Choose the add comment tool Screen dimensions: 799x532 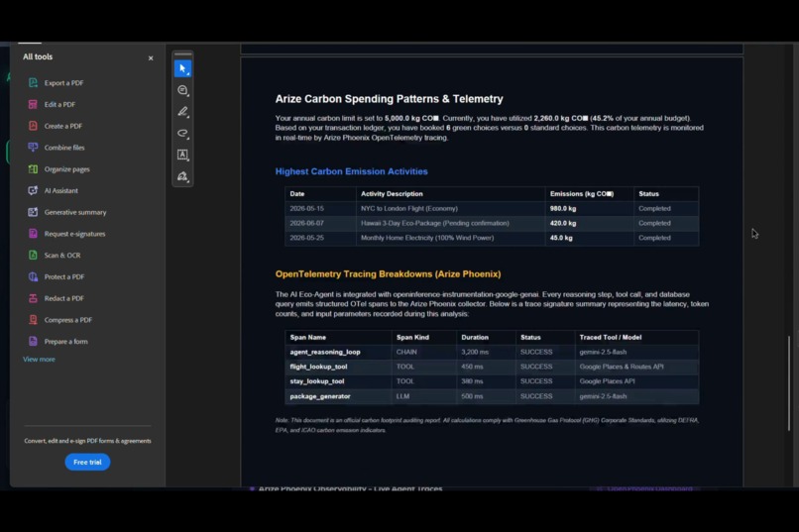pos(183,90)
